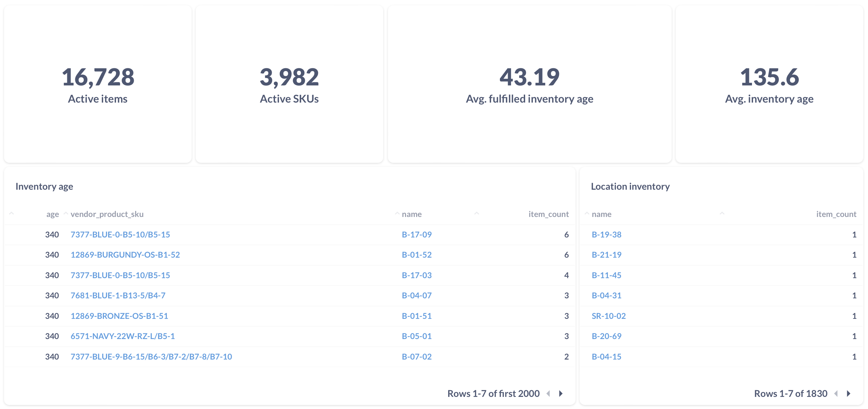Click the Inventory age card title
The image size is (868, 409).
pyautogui.click(x=44, y=186)
